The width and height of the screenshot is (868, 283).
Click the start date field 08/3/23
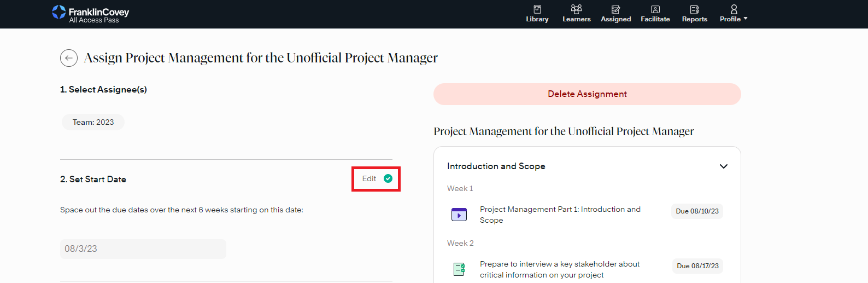point(143,249)
